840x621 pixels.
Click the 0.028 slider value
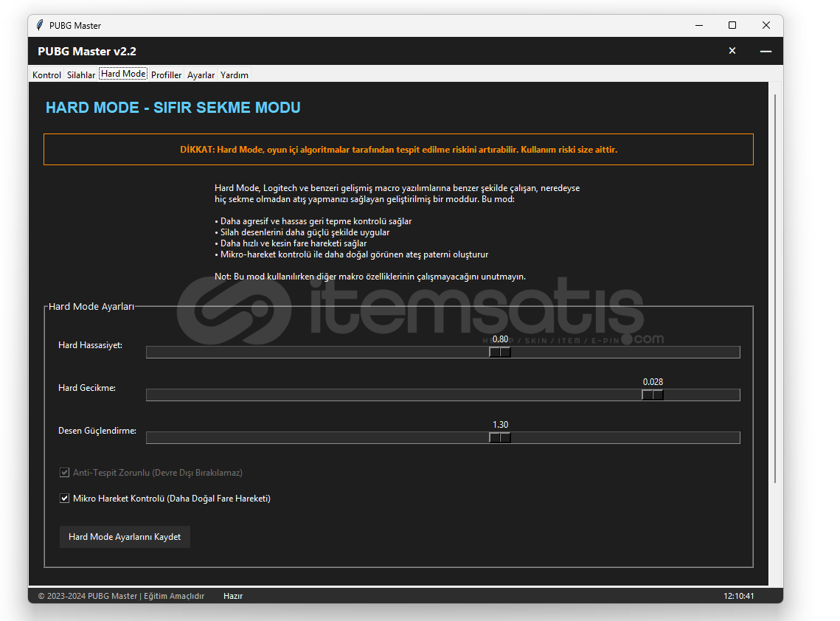click(x=653, y=382)
